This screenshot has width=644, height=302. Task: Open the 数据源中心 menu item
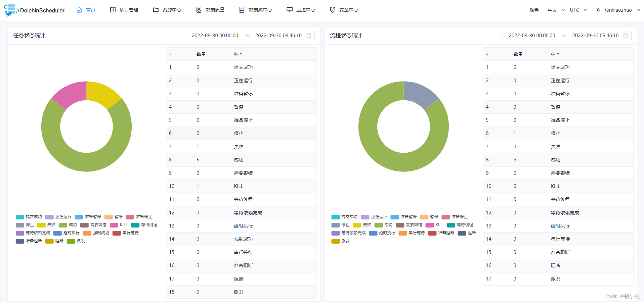click(256, 10)
